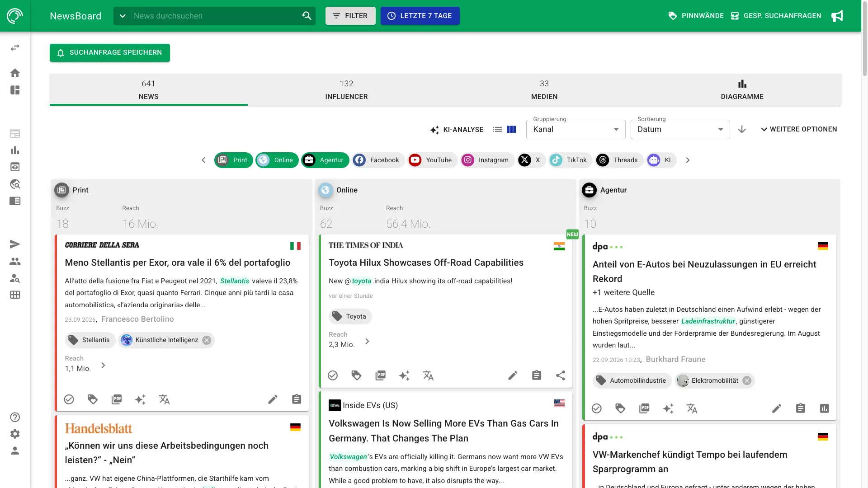Switch to the Medien tab

(544, 89)
